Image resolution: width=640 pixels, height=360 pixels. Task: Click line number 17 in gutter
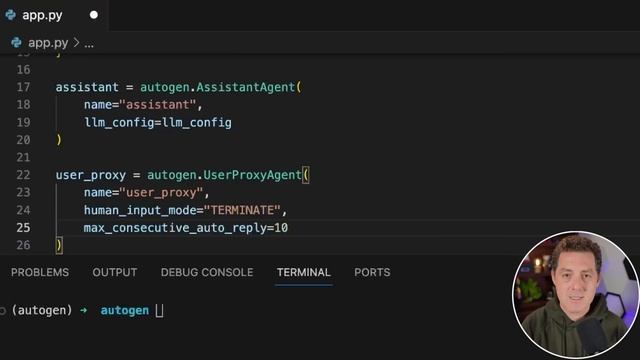click(x=23, y=87)
